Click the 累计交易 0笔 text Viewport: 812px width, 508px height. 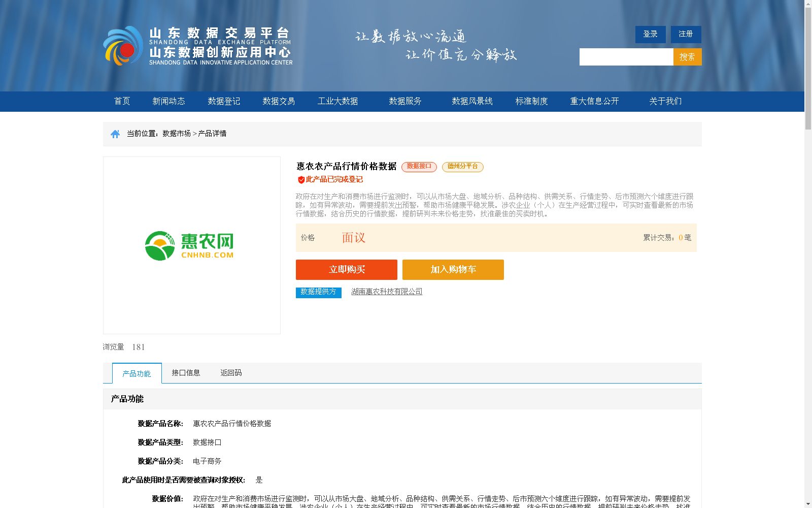[667, 238]
